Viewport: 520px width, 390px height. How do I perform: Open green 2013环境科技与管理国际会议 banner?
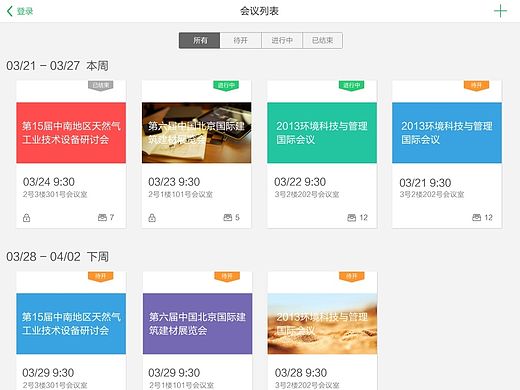tap(322, 133)
